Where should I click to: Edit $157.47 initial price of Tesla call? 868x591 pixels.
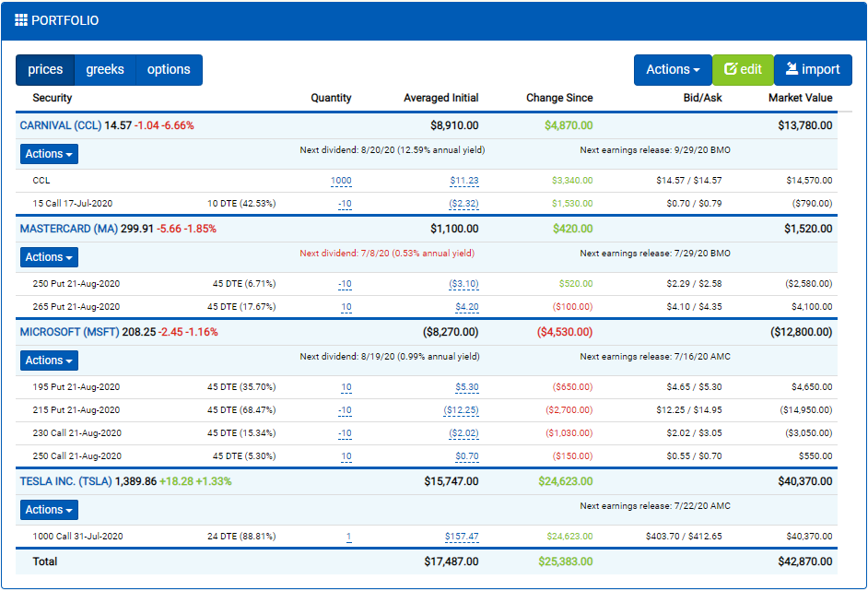(462, 537)
